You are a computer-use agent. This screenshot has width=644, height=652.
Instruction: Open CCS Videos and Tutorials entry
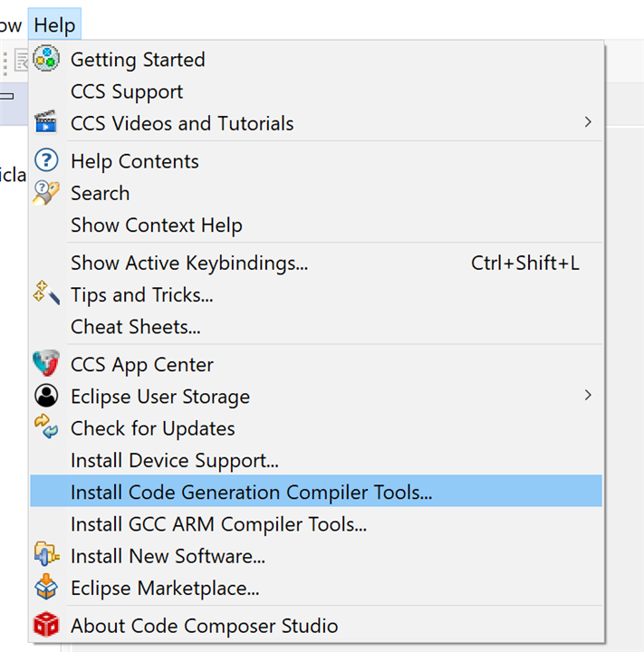tap(316, 123)
